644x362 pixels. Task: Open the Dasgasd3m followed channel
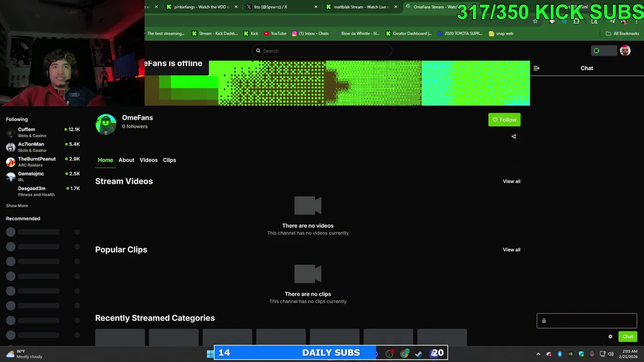[43, 191]
